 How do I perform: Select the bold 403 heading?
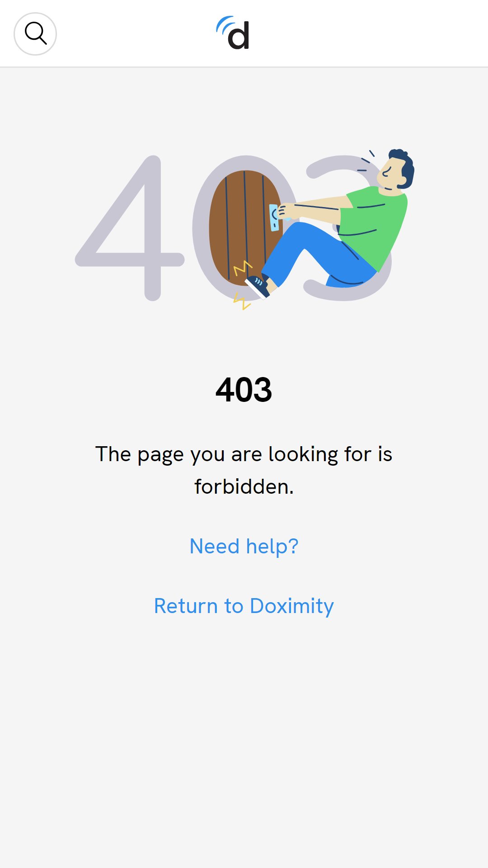[x=244, y=390]
